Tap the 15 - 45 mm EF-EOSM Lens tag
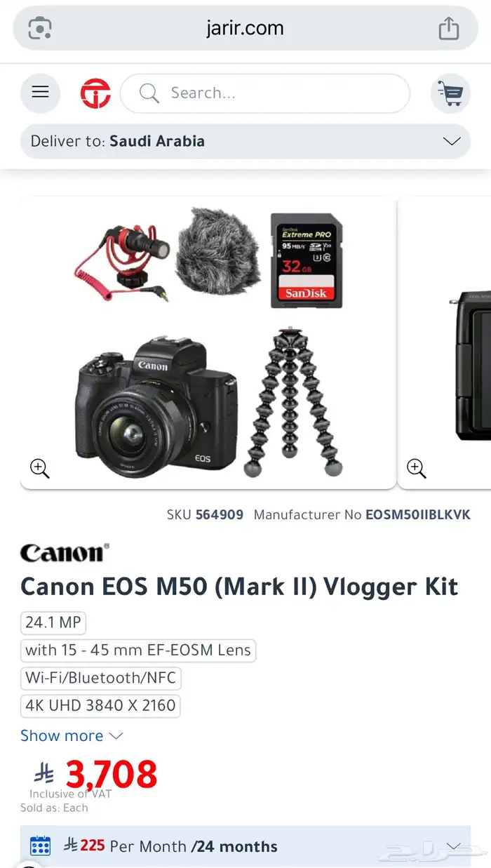This screenshot has width=491, height=868. 138,650
